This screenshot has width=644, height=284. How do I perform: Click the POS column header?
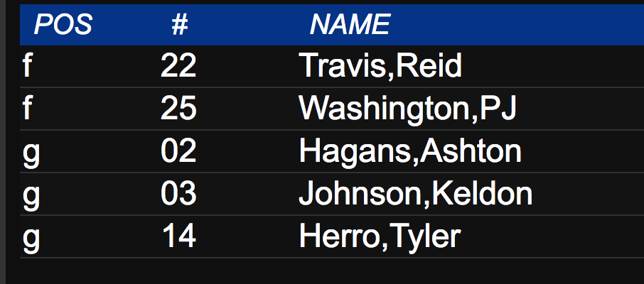click(x=63, y=24)
